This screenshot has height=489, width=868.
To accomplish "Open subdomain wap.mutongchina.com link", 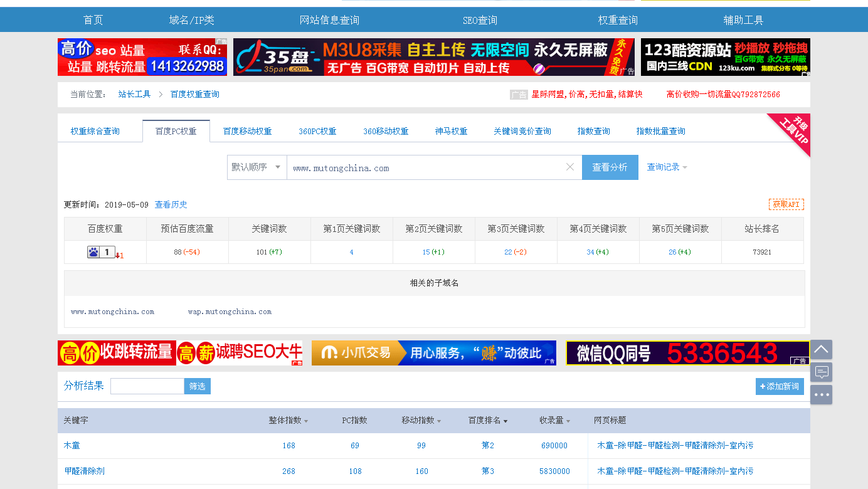I will click(x=230, y=312).
